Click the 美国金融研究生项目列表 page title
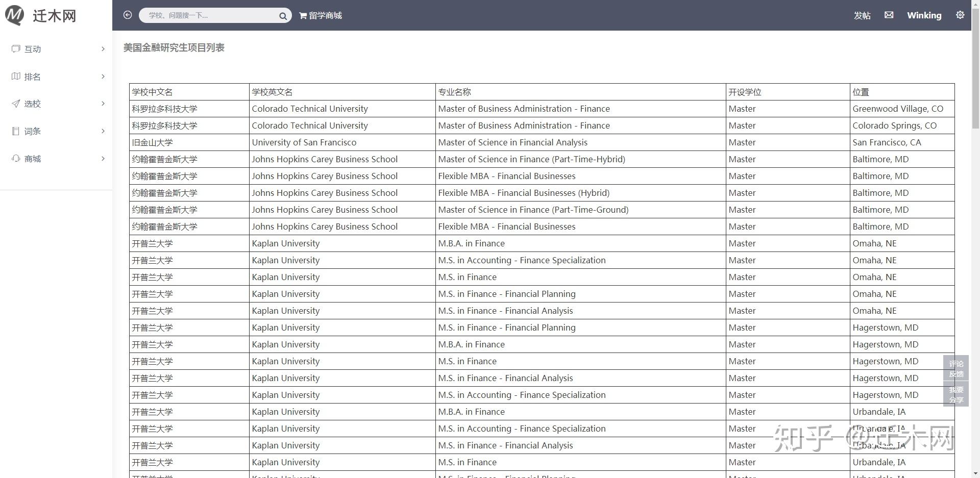 [x=174, y=47]
